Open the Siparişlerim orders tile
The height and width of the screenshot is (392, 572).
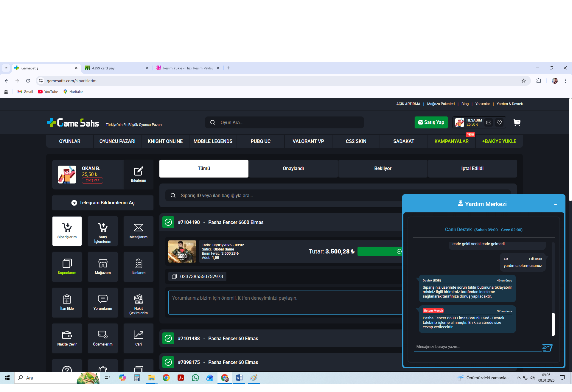(67, 231)
